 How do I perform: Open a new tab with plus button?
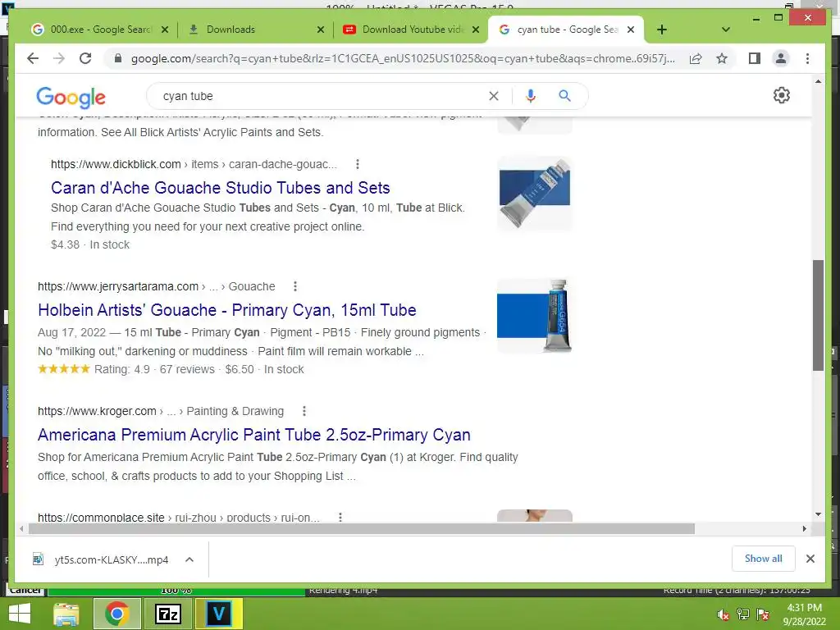(662, 30)
